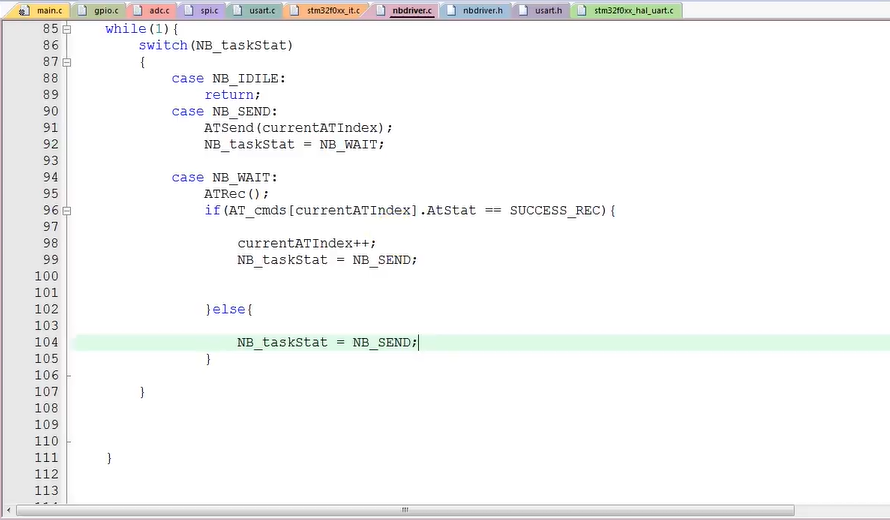Open the stm32f0xx_it.c tab
This screenshot has height=520, width=890.
coord(326,10)
